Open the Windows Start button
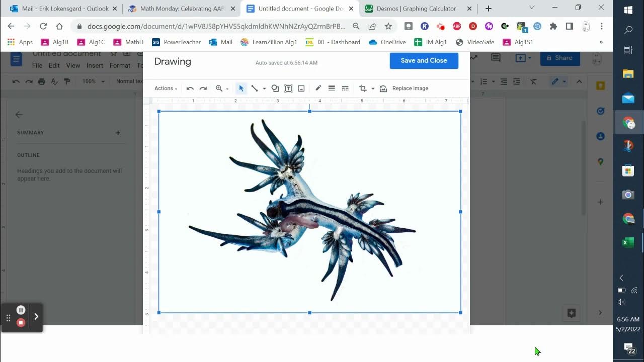The width and height of the screenshot is (644, 362). [x=628, y=10]
